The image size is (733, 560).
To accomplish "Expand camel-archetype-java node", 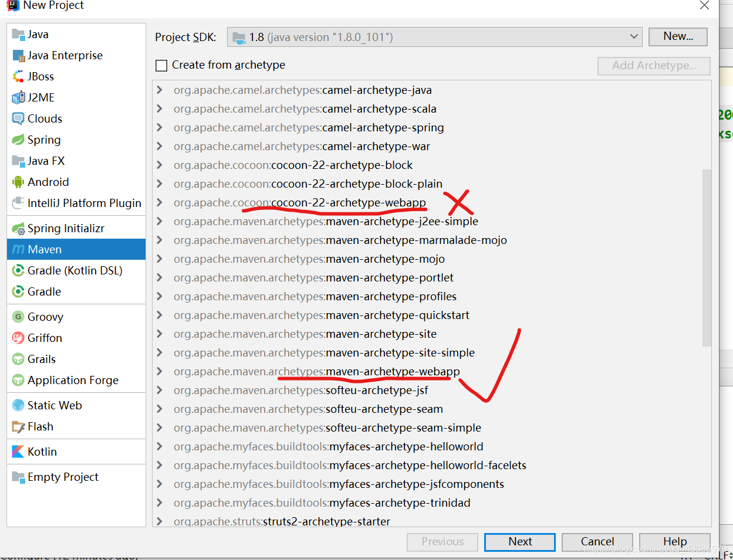I will click(159, 90).
